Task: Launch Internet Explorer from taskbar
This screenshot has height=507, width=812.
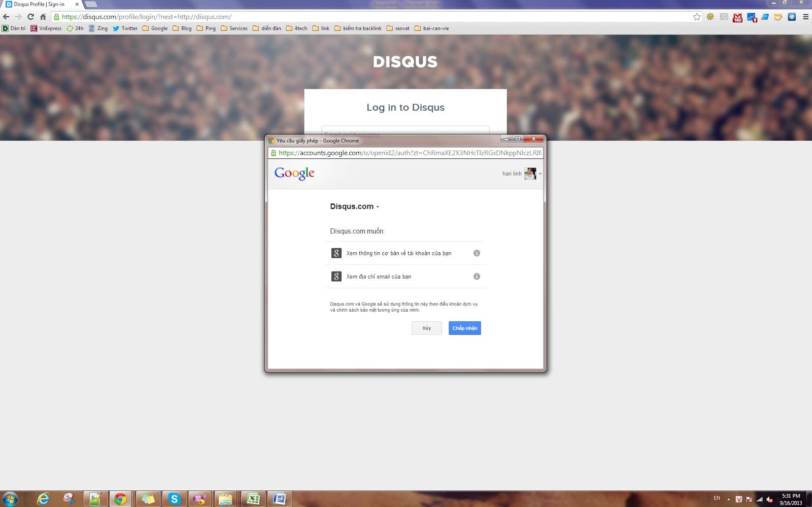Action: (44, 499)
